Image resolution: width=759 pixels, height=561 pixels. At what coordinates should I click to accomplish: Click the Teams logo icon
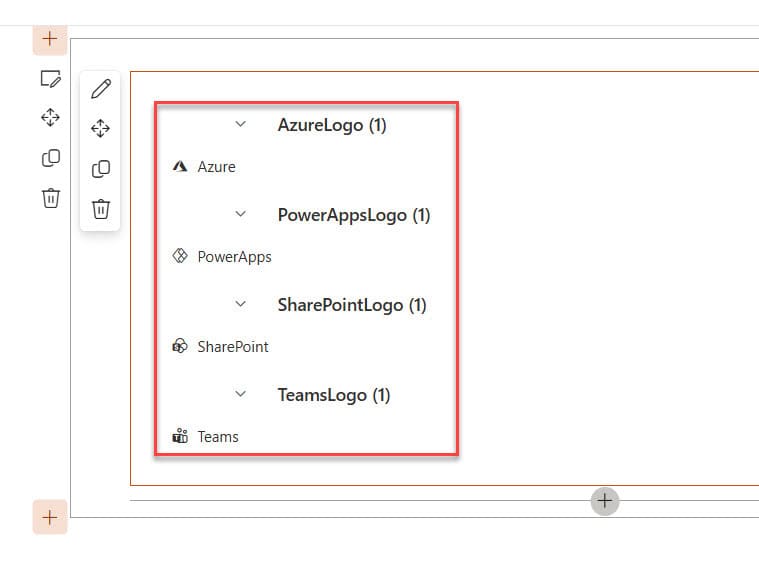click(x=180, y=436)
